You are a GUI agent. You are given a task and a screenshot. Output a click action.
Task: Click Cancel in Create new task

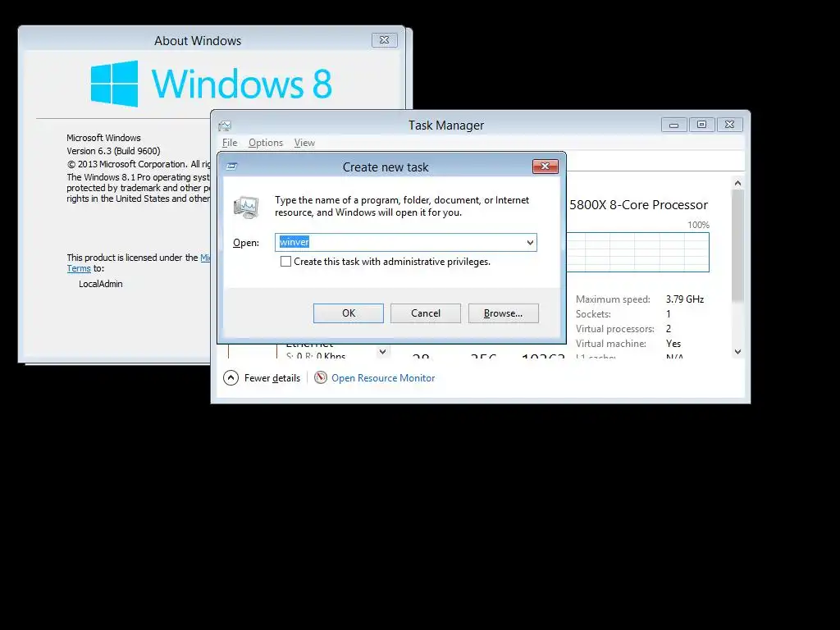click(x=426, y=313)
